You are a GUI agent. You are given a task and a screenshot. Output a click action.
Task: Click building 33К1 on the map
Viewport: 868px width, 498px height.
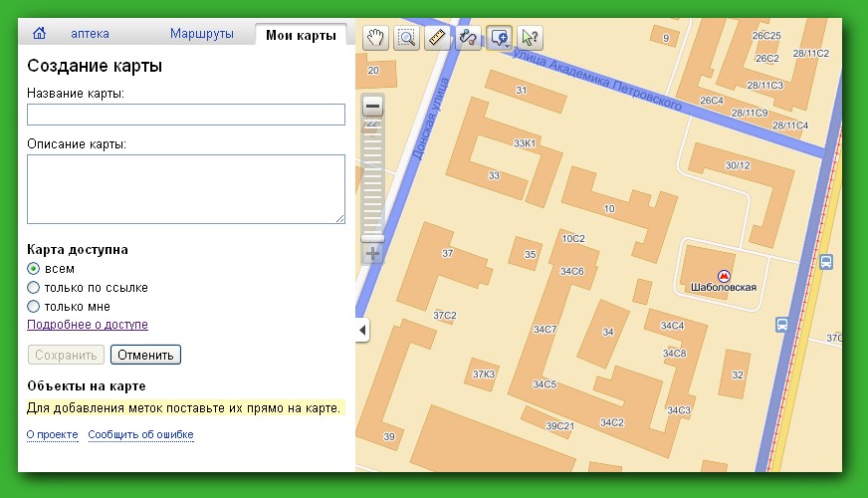pos(525,143)
